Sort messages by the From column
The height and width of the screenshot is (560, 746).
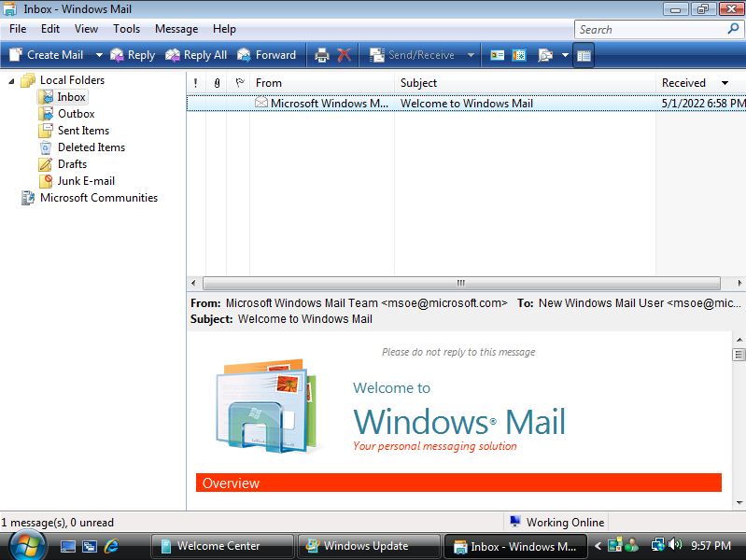(322, 83)
